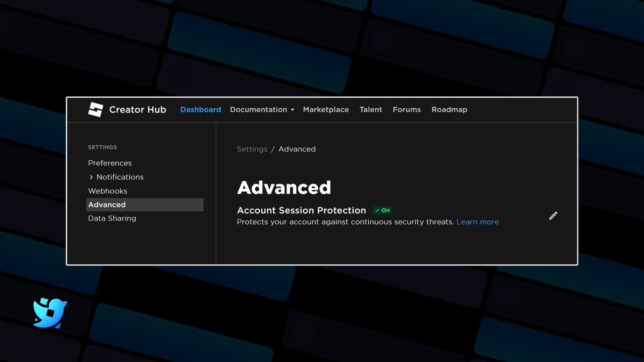Click the Roblox Creator Hub logo icon
Image resolution: width=644 pixels, height=362 pixels.
95,109
